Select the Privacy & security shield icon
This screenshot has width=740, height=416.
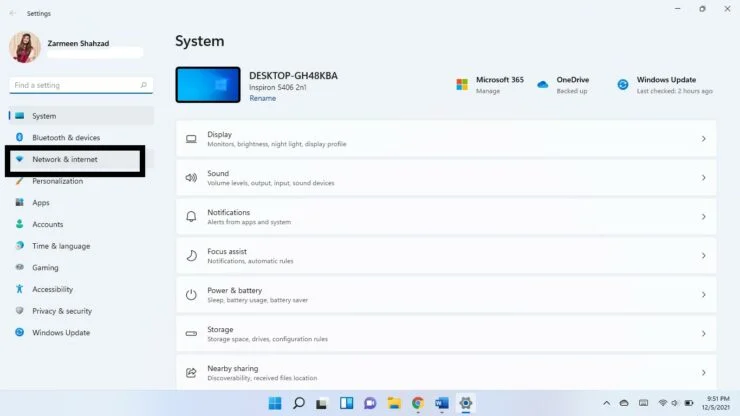click(x=19, y=311)
